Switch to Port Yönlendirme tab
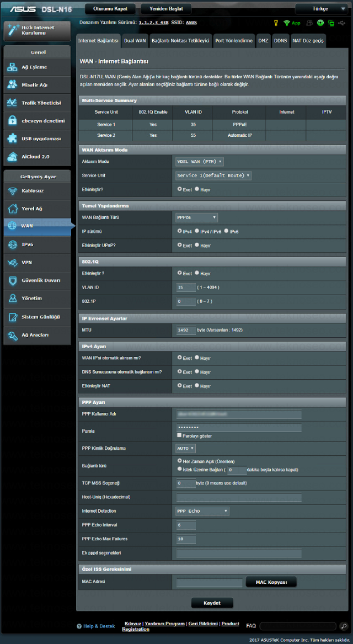 coord(234,41)
